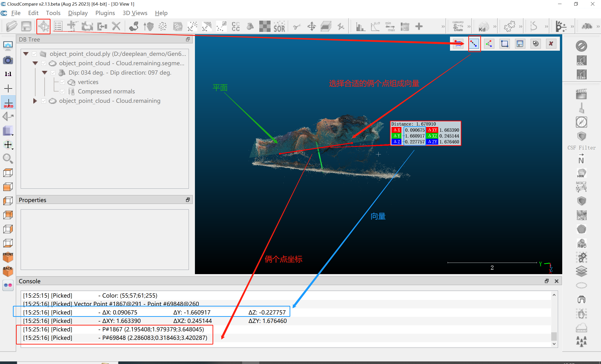This screenshot has height=364, width=601.
Task: Select the vertices tree item
Action: point(88,82)
